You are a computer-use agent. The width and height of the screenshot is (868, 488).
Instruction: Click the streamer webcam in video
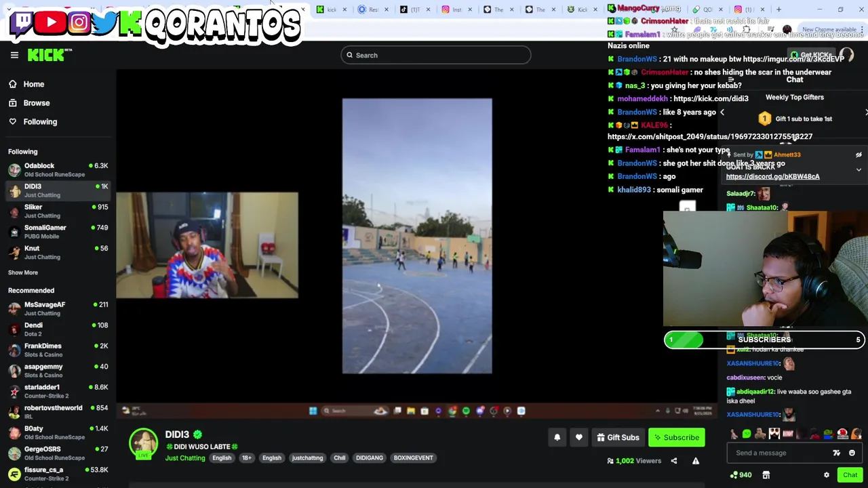click(207, 245)
